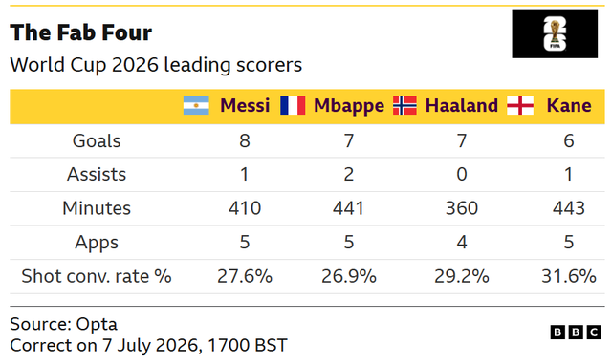Select the Mbappe column header

tap(349, 106)
